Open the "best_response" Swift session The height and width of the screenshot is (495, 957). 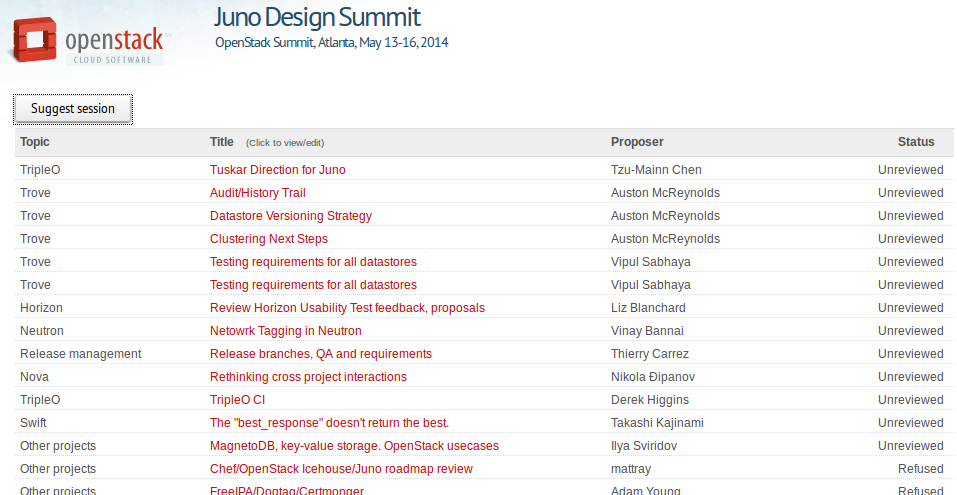[329, 423]
